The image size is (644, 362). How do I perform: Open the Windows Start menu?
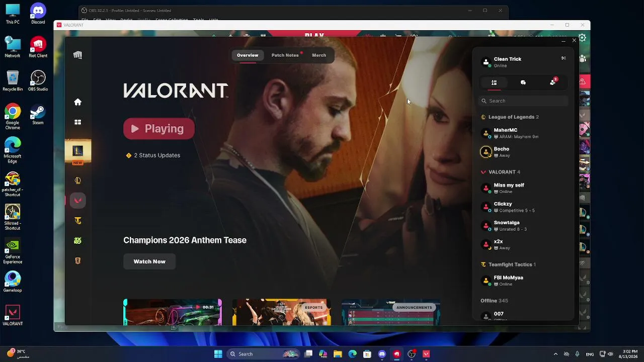[x=218, y=354]
